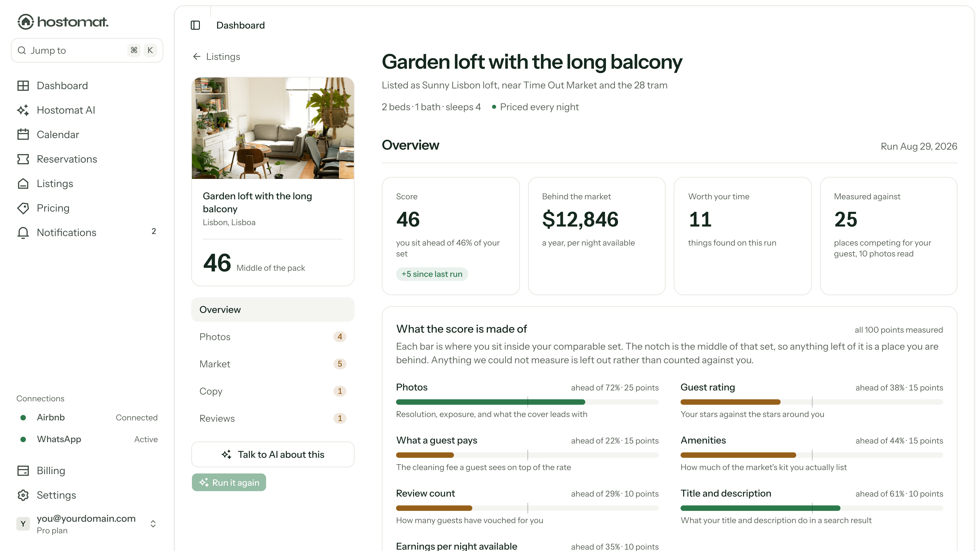Viewport: 980px width, 551px height.
Task: Click the Run it again button
Action: coord(229,482)
